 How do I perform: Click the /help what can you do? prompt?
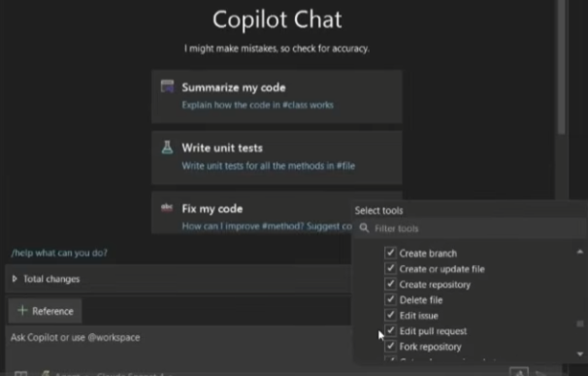coord(59,253)
